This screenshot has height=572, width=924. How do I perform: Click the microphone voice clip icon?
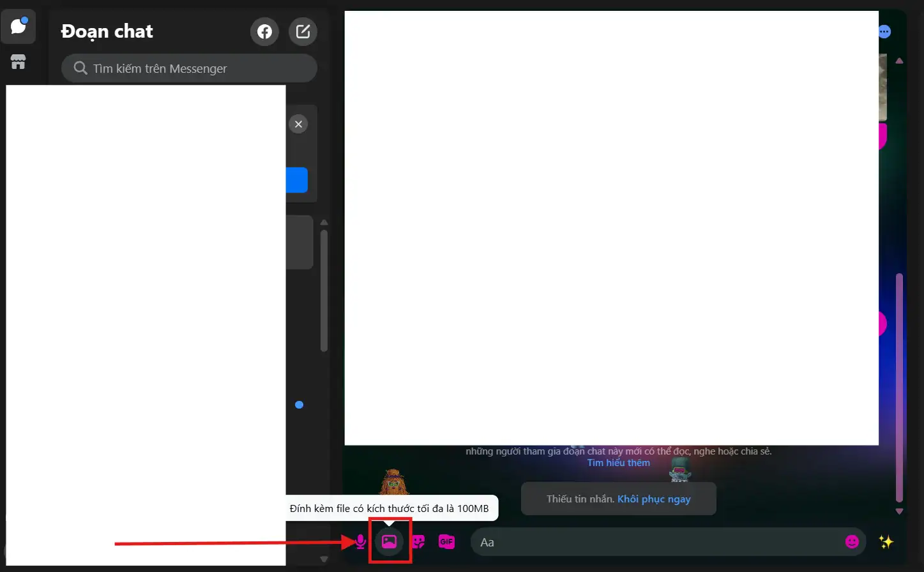361,541
